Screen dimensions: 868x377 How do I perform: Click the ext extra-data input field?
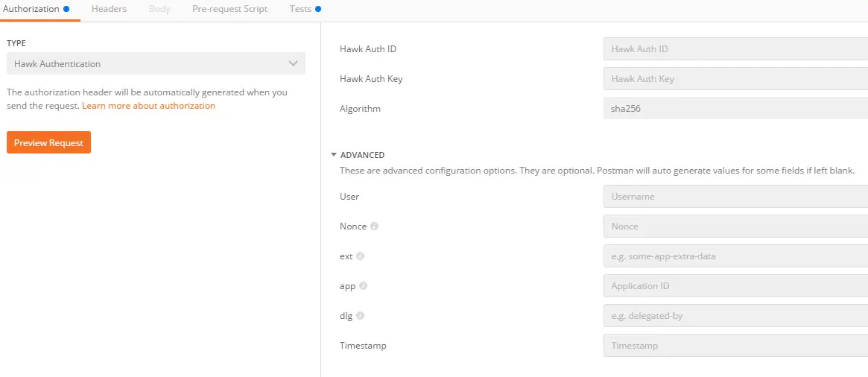tap(735, 256)
